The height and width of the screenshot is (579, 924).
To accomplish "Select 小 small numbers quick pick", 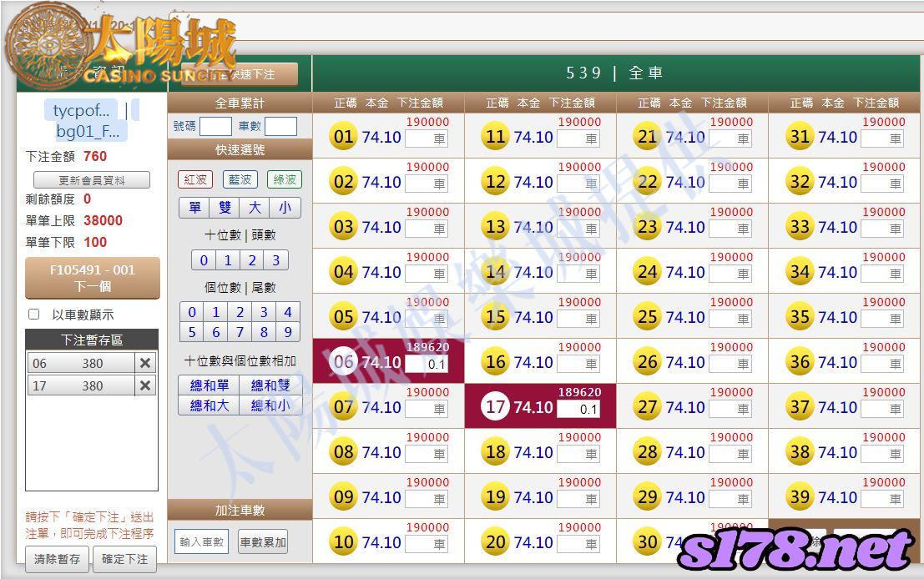I will 285,208.
